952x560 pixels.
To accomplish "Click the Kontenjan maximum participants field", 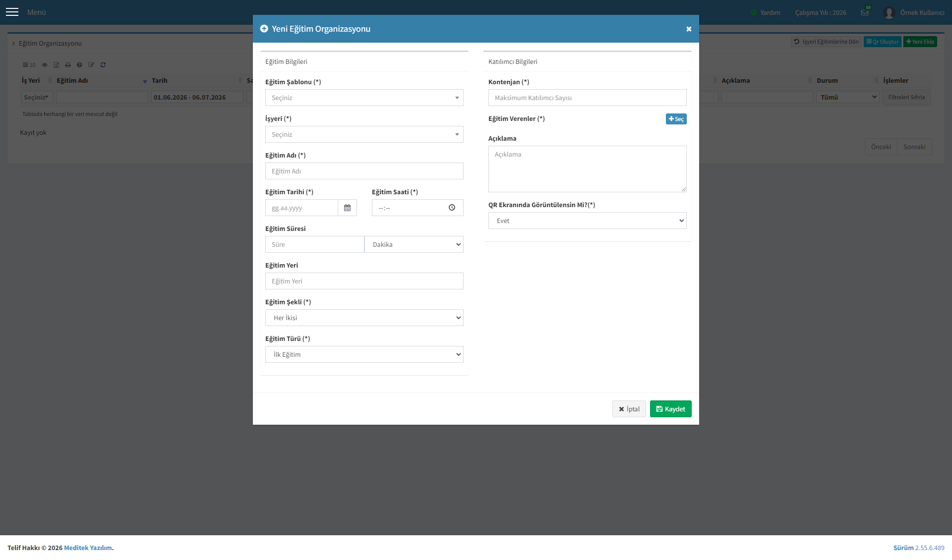I will 588,98.
